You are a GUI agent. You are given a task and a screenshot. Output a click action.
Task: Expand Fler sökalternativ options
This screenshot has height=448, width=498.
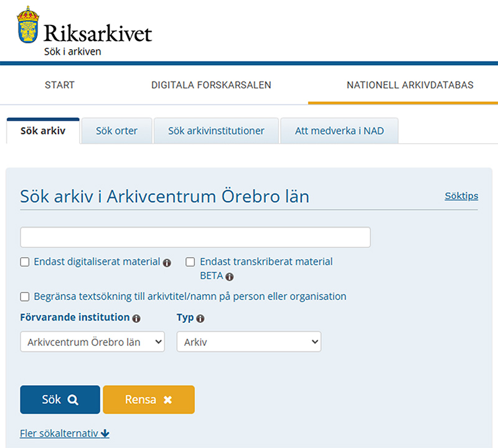[65, 434]
